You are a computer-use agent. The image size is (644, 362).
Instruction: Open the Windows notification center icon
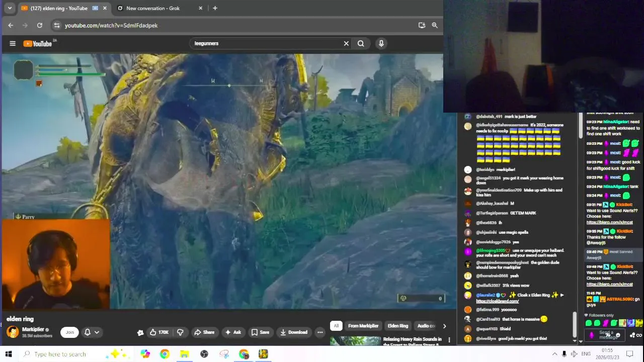point(629,354)
